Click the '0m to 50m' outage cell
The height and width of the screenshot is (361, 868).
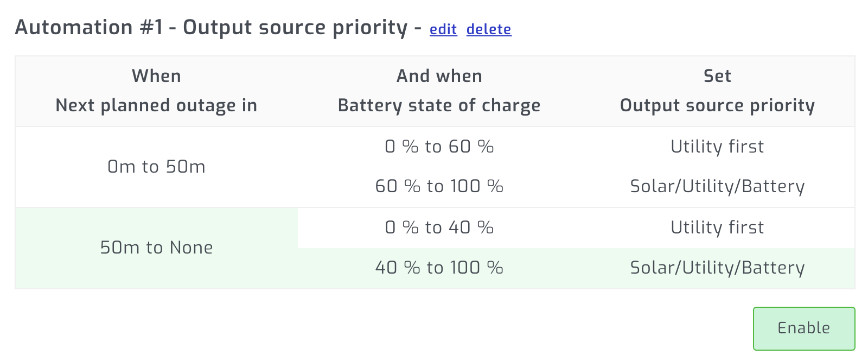pyautogui.click(x=156, y=167)
